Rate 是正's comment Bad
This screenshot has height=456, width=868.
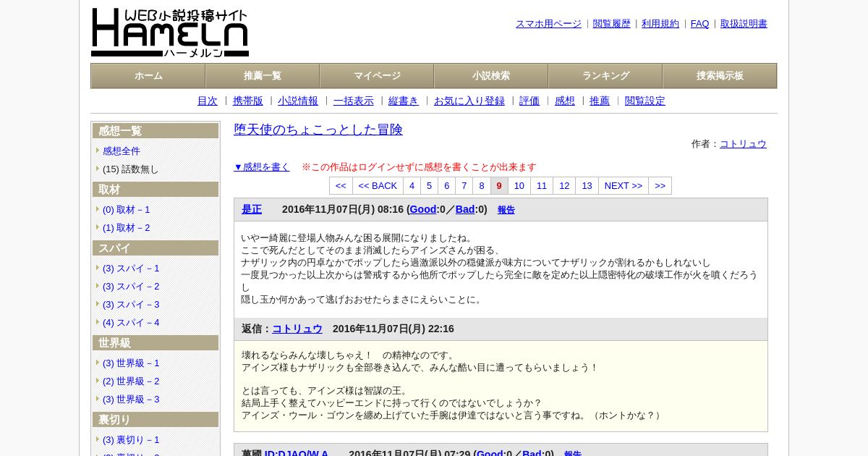465,209
